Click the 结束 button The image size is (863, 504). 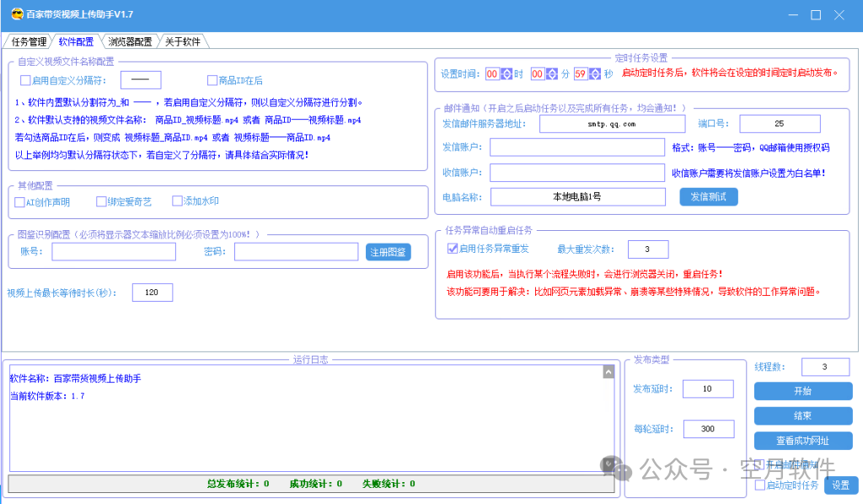click(803, 416)
